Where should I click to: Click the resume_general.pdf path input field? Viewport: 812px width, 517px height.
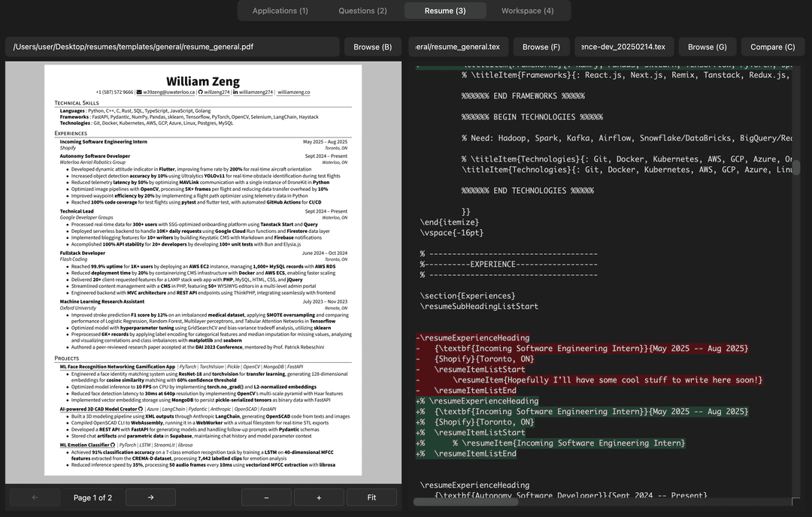[x=172, y=47]
